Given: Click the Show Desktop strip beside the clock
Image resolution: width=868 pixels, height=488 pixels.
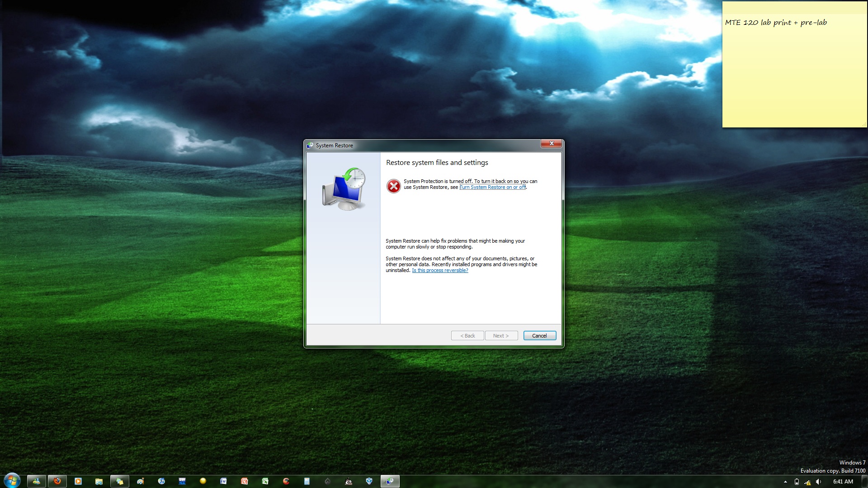Looking at the screenshot, I should (x=864, y=482).
